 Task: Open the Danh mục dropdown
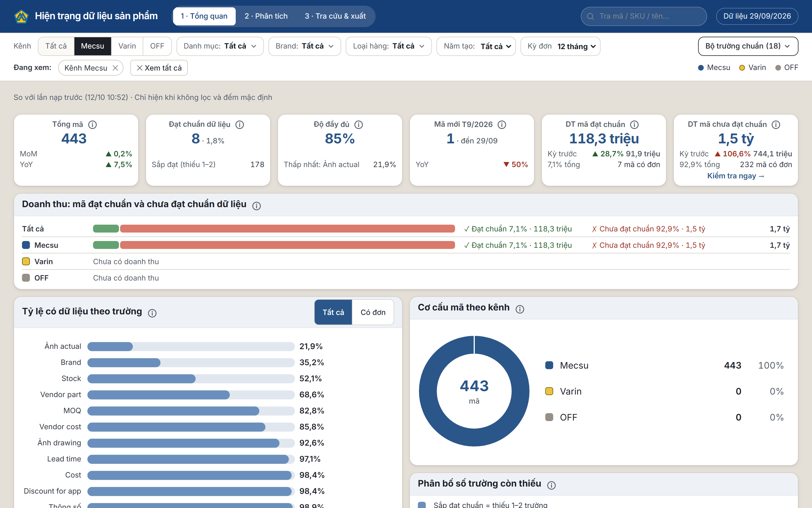(x=220, y=46)
